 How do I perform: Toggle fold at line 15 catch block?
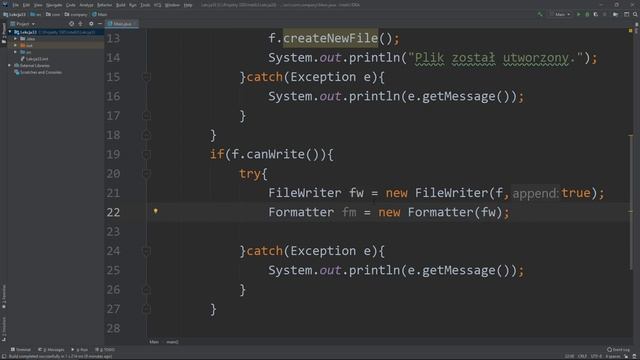pos(146,77)
